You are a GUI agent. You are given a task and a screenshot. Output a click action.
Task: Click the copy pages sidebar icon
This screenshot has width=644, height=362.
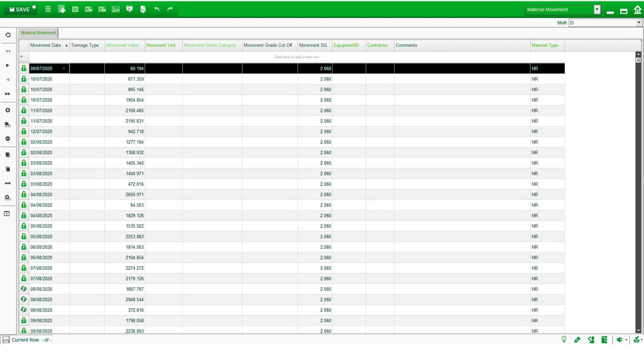pos(8,155)
